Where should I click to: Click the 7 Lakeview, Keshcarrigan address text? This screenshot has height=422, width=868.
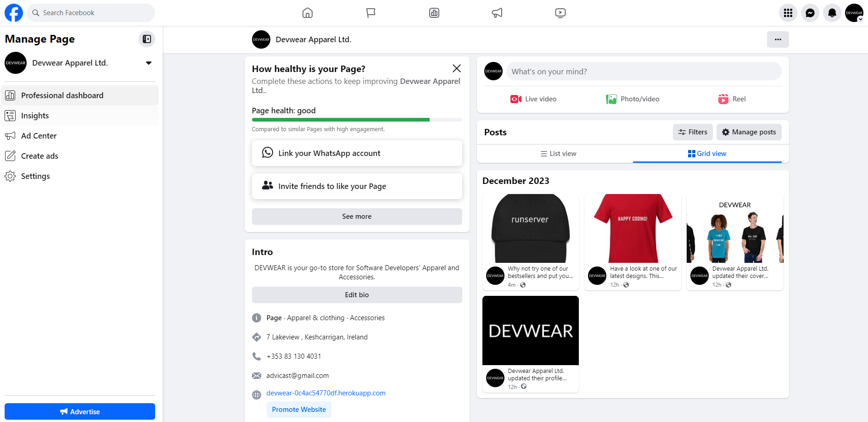(x=317, y=337)
